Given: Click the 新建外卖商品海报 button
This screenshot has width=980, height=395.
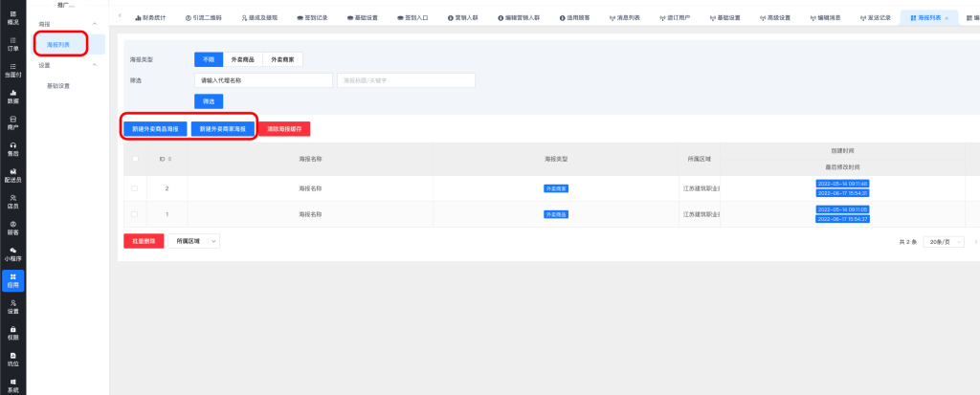Looking at the screenshot, I should click(x=154, y=128).
